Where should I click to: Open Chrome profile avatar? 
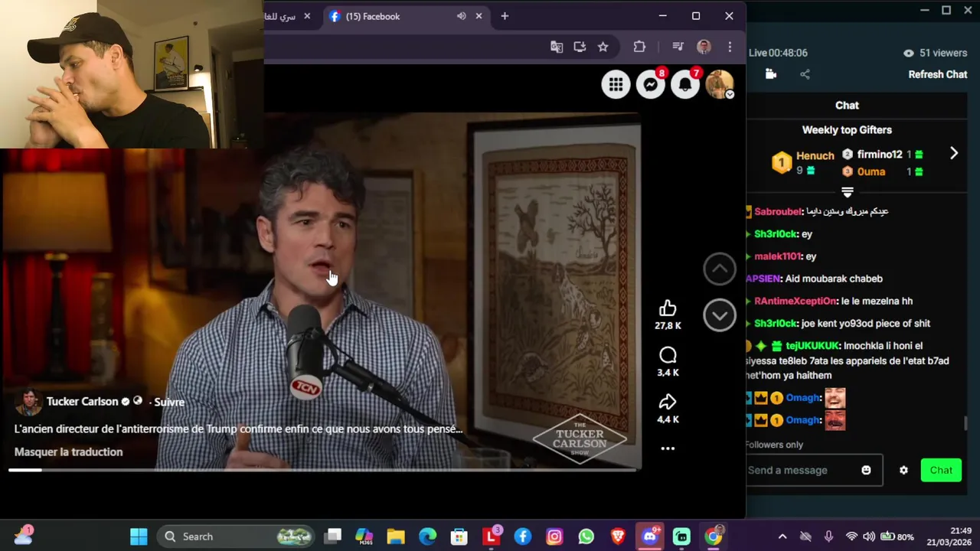(704, 47)
